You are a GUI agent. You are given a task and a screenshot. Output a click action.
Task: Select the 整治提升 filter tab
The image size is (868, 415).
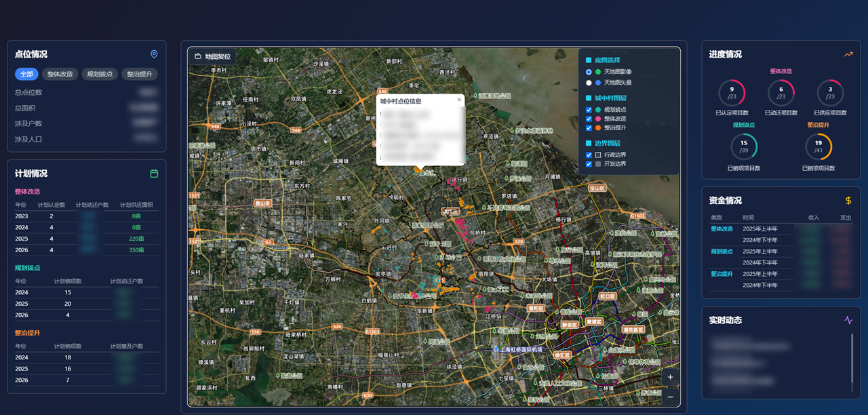coord(140,75)
